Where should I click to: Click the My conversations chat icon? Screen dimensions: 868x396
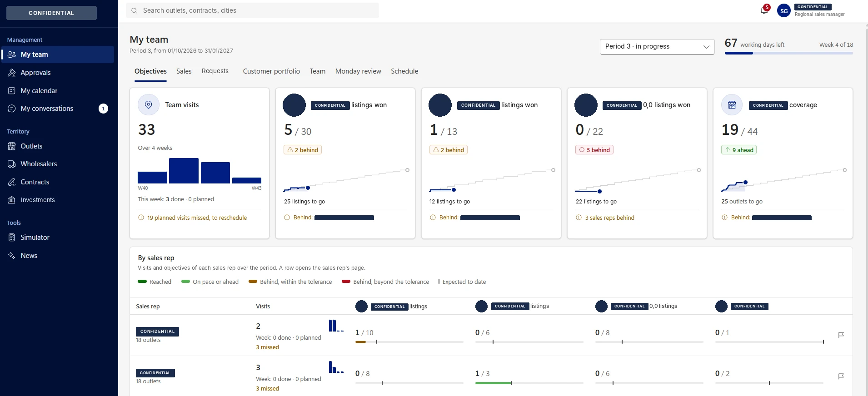click(x=12, y=109)
